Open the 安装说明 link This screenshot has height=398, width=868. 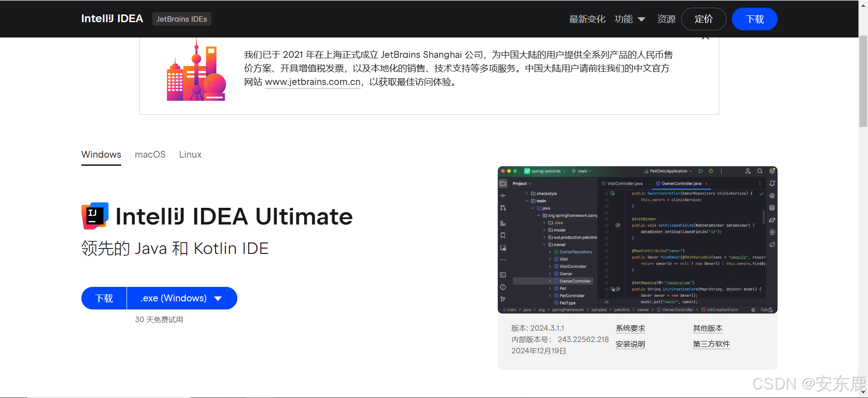click(x=630, y=344)
